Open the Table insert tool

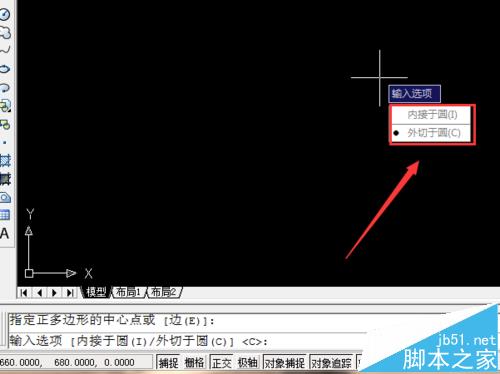click(5, 215)
